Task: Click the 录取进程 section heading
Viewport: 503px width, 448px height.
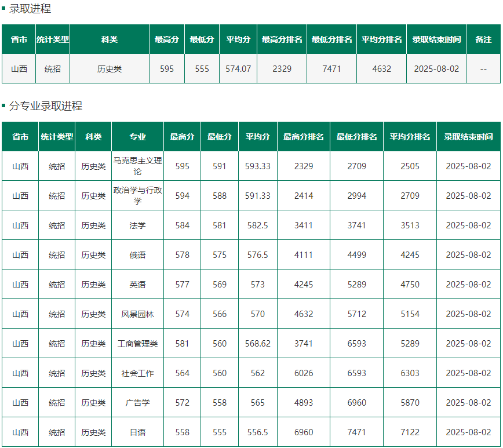Action: coord(30,9)
